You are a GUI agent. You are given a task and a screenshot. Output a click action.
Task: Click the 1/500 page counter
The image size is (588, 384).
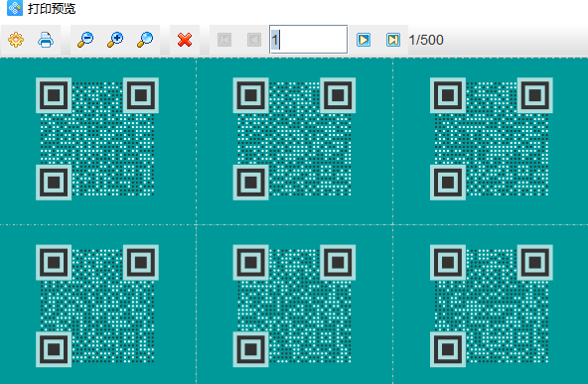coord(426,40)
